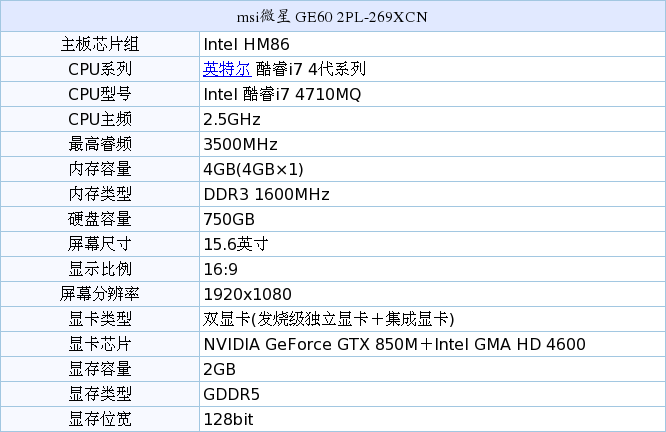Click the 内存类型 label
This screenshot has width=666, height=432.
tap(100, 195)
